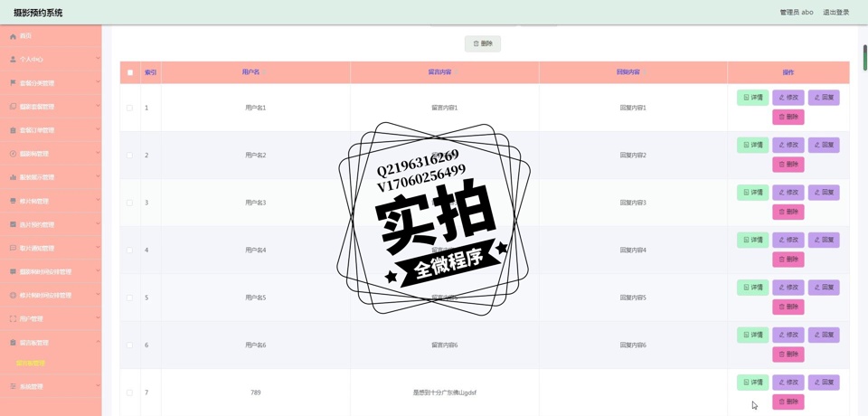868x416 pixels.
Task: Expand the 个人中心 sidebar submenu arrow
Action: pyautogui.click(x=98, y=59)
